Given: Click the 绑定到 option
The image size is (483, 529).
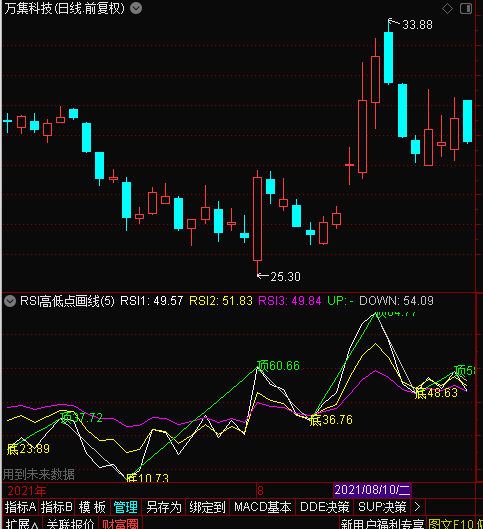Looking at the screenshot, I should click(x=207, y=507).
